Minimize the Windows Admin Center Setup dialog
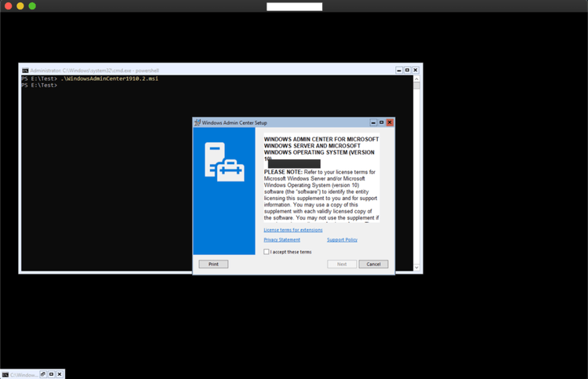 coord(373,122)
